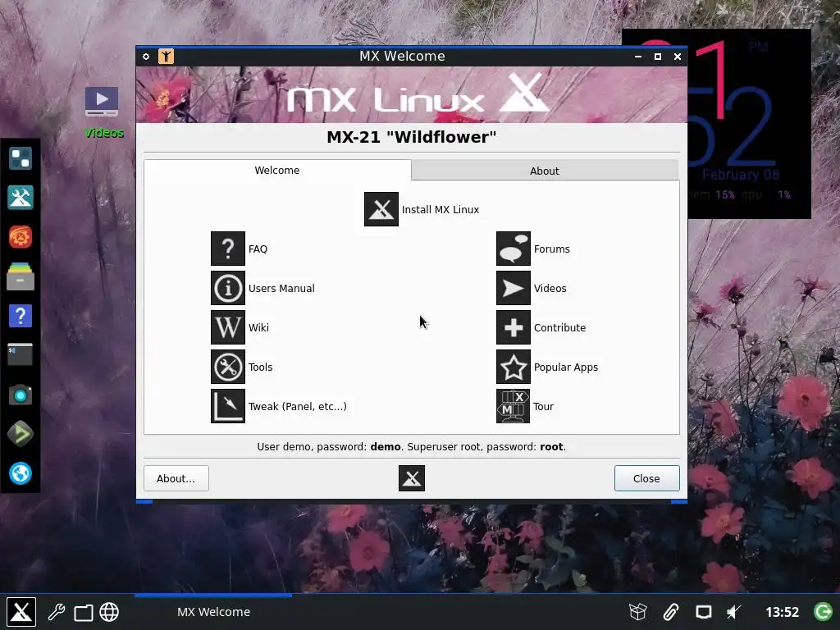
Task: Open the taskbar file manager icon
Action: pos(83,612)
